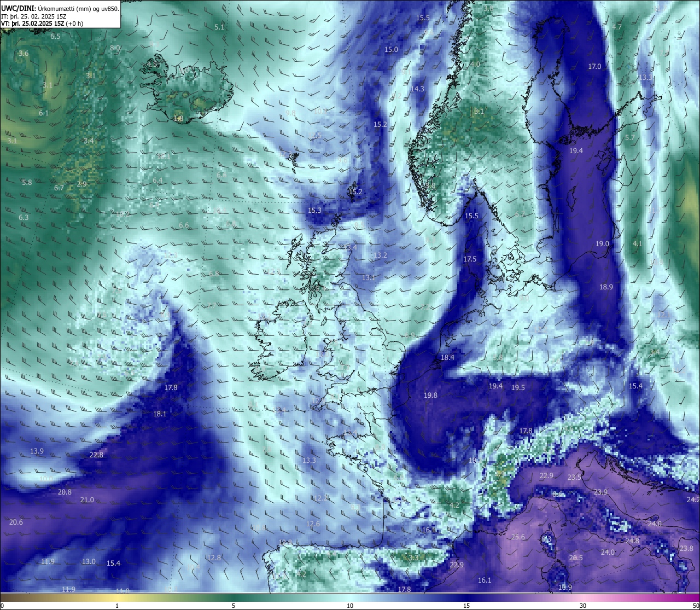Image resolution: width=700 pixels, height=610 pixels.
Task: Click the map value 17.5
Action: pos(470,259)
